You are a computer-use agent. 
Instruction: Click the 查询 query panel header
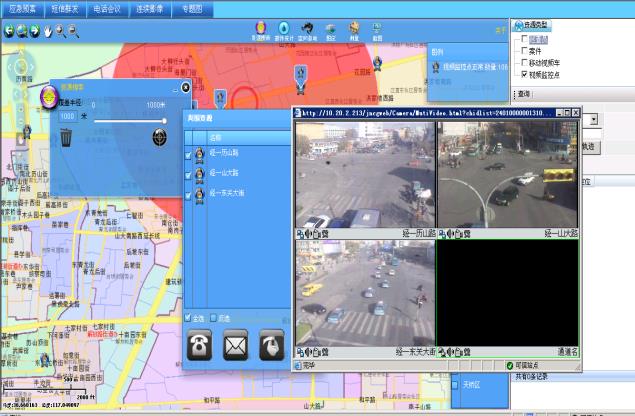(524, 94)
